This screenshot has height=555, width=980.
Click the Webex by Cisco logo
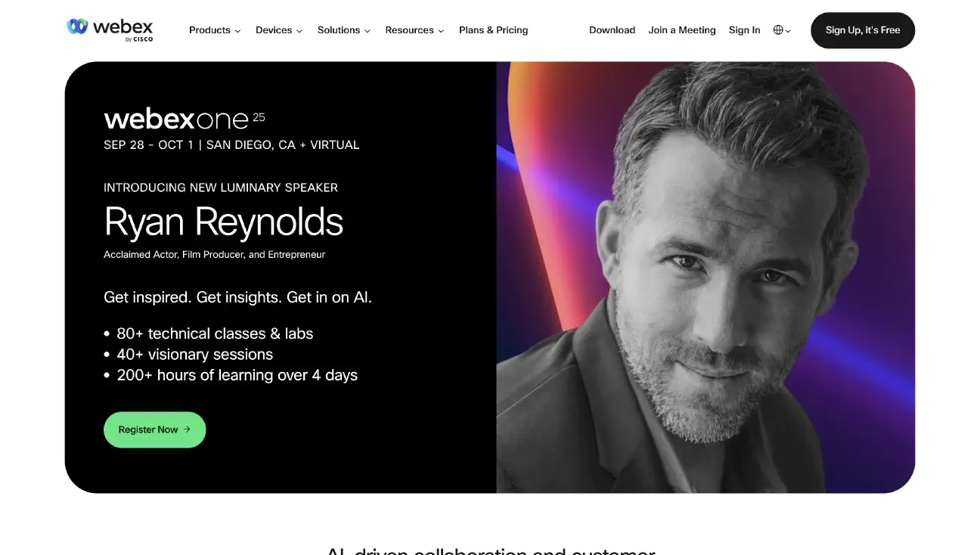(110, 29)
